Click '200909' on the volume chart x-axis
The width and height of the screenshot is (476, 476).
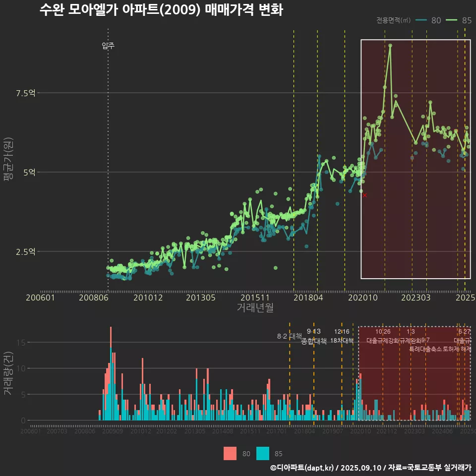coord(113,431)
